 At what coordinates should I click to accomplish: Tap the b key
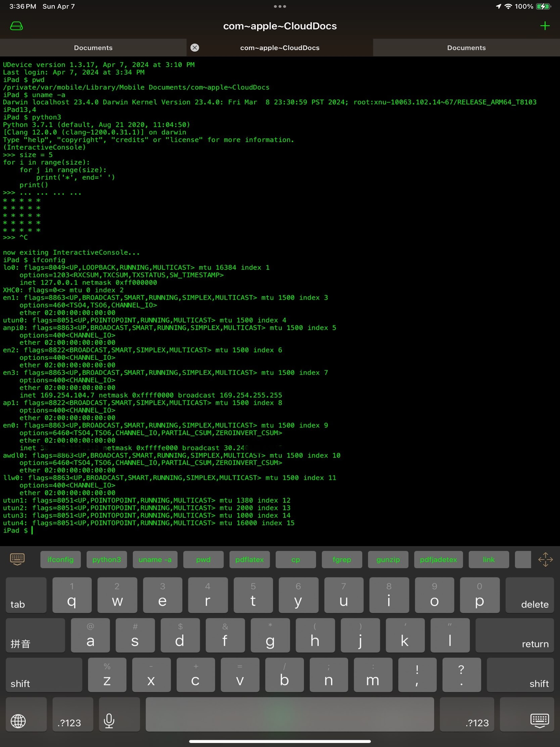tap(284, 675)
